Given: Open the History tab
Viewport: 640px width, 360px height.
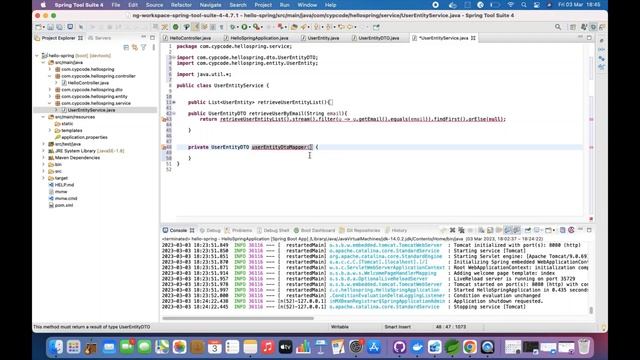Looking at the screenshot, I should coord(396,230).
